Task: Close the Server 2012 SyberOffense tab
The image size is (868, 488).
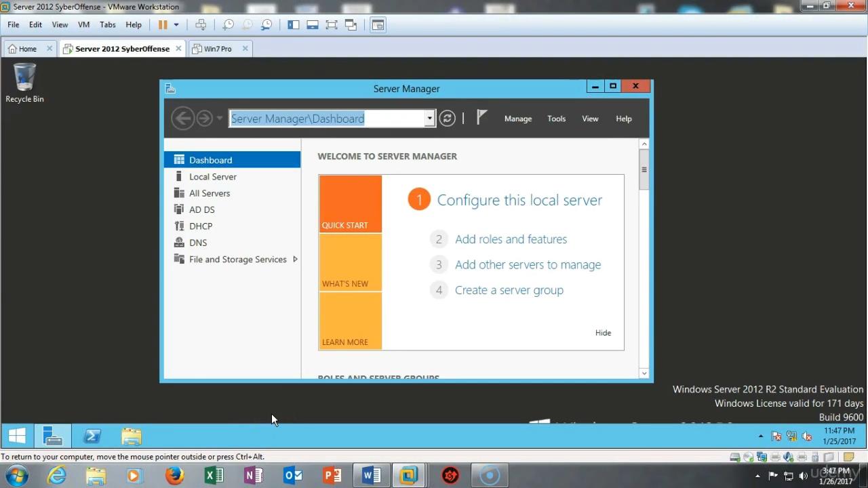Action: coord(179,49)
